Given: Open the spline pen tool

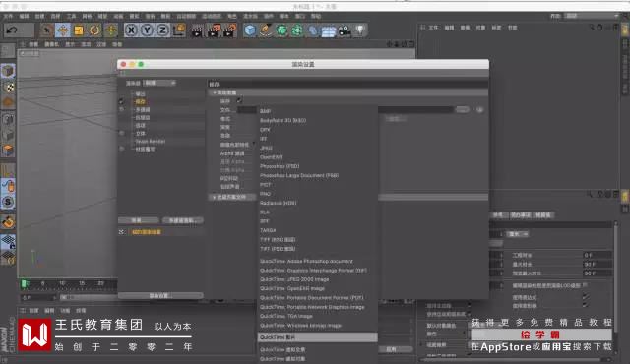Looking at the screenshot, I should [x=266, y=30].
